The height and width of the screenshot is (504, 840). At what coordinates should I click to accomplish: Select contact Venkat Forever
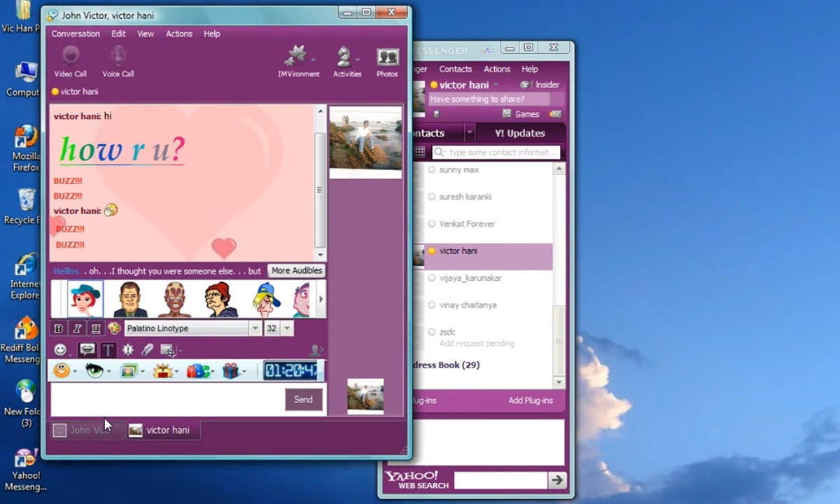click(x=467, y=224)
